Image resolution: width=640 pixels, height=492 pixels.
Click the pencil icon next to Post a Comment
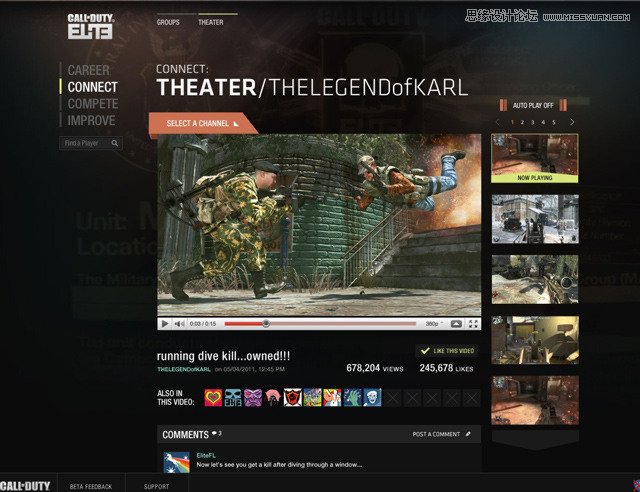click(468, 434)
